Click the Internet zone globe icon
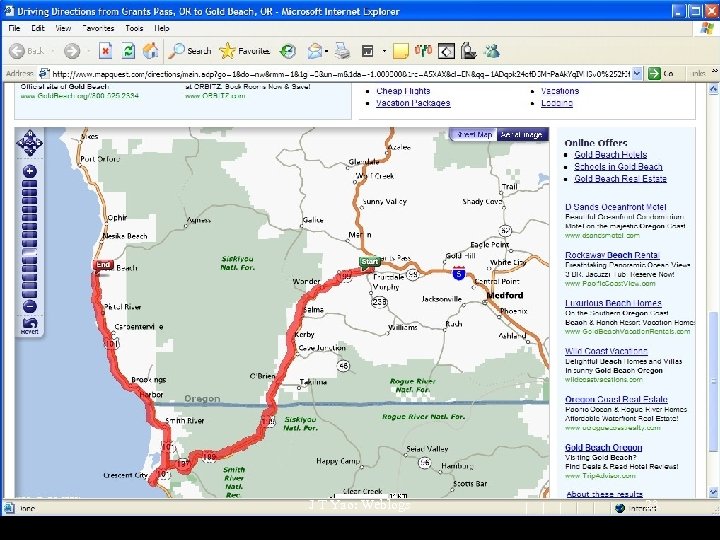720x540 pixels. click(x=620, y=508)
